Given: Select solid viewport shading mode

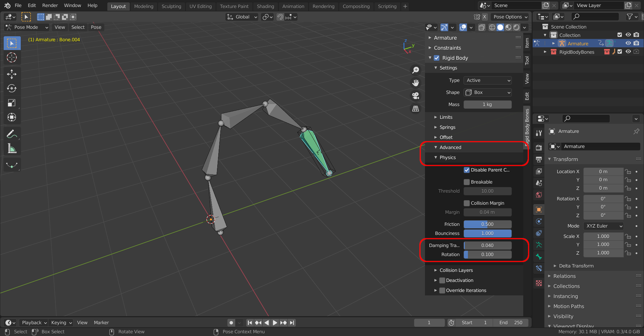Looking at the screenshot, I should (500, 27).
